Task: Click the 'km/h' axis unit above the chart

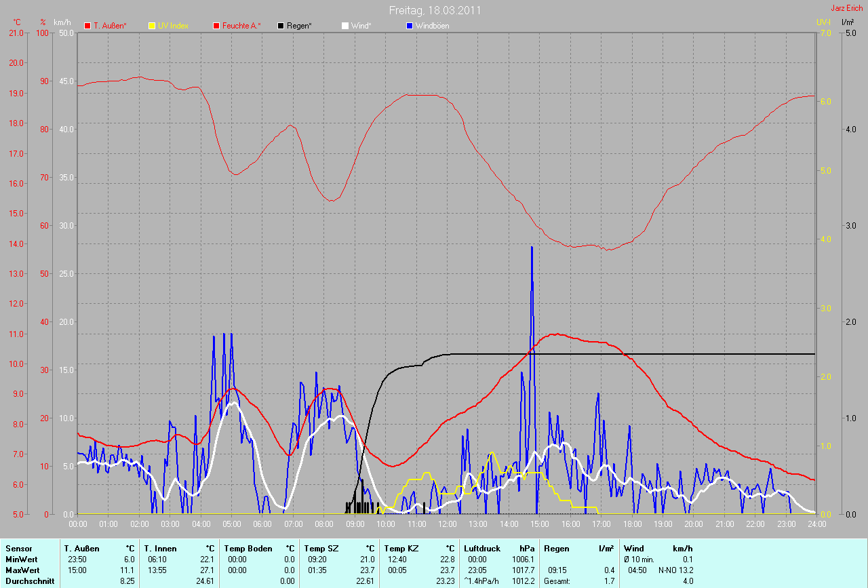Action: click(x=62, y=22)
